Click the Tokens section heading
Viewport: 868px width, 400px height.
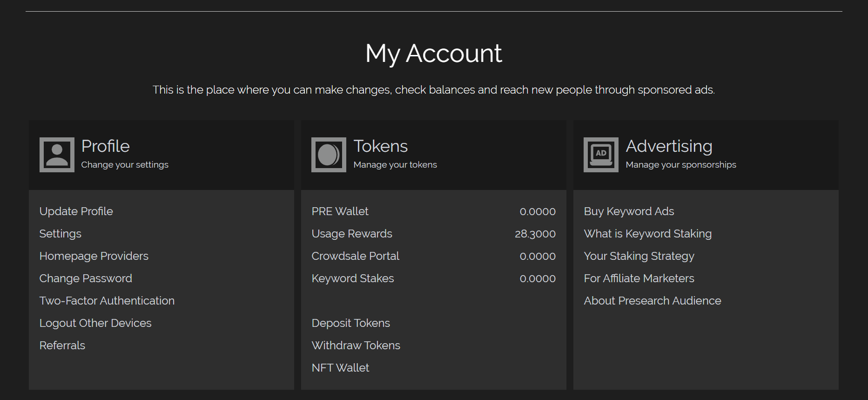381,146
